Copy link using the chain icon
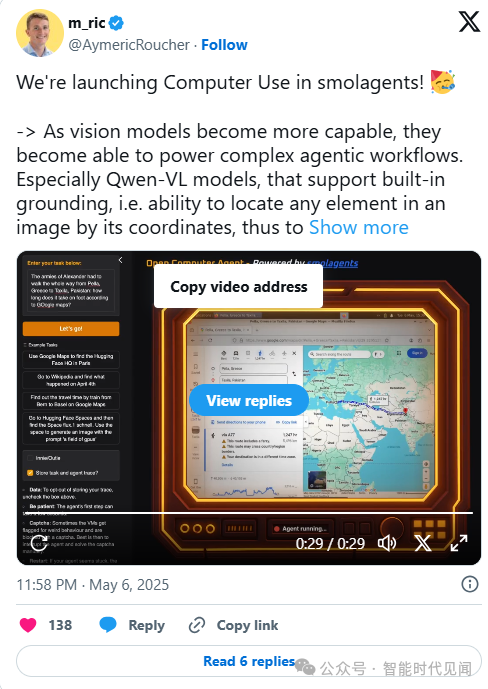The width and height of the screenshot is (488, 689). [x=197, y=625]
